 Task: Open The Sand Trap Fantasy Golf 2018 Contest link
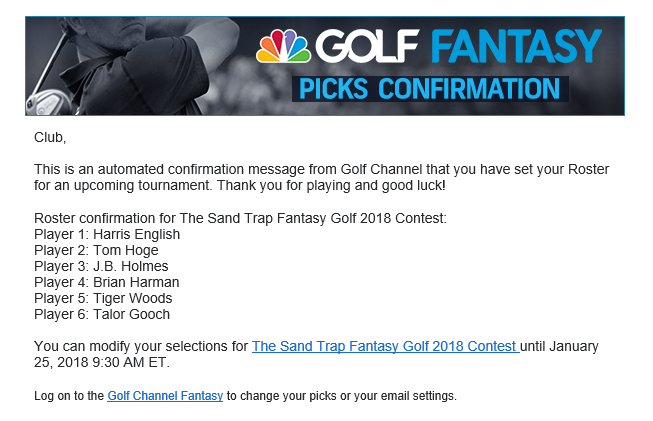tap(385, 346)
